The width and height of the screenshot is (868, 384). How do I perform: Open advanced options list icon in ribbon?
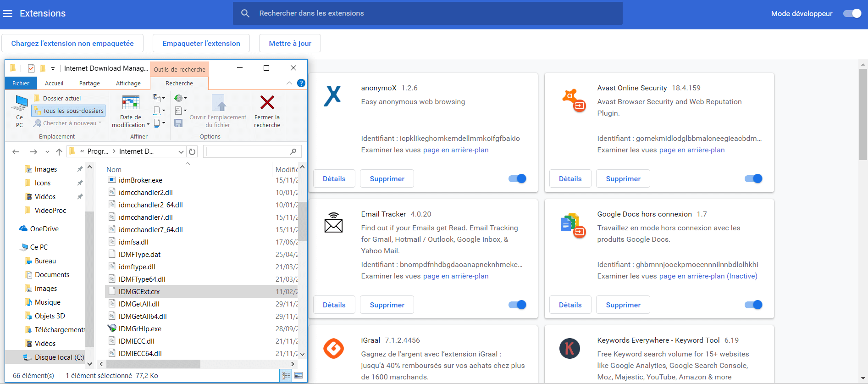pyautogui.click(x=181, y=111)
